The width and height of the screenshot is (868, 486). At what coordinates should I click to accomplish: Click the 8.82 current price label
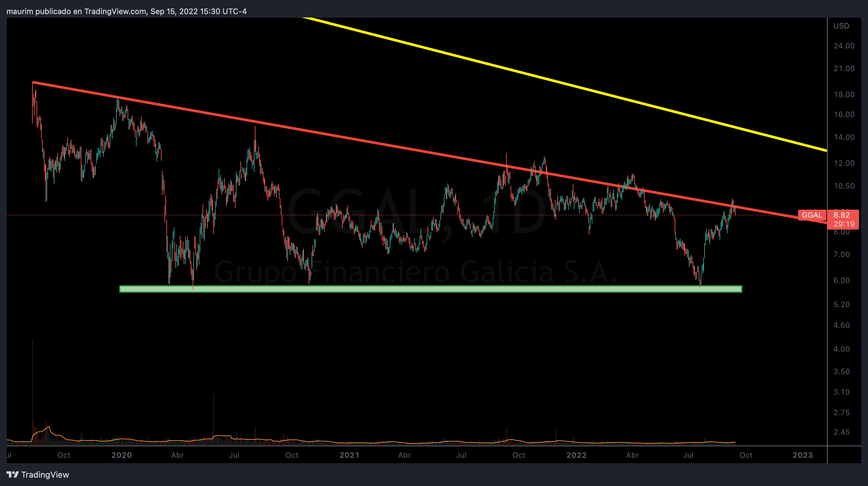click(x=841, y=215)
